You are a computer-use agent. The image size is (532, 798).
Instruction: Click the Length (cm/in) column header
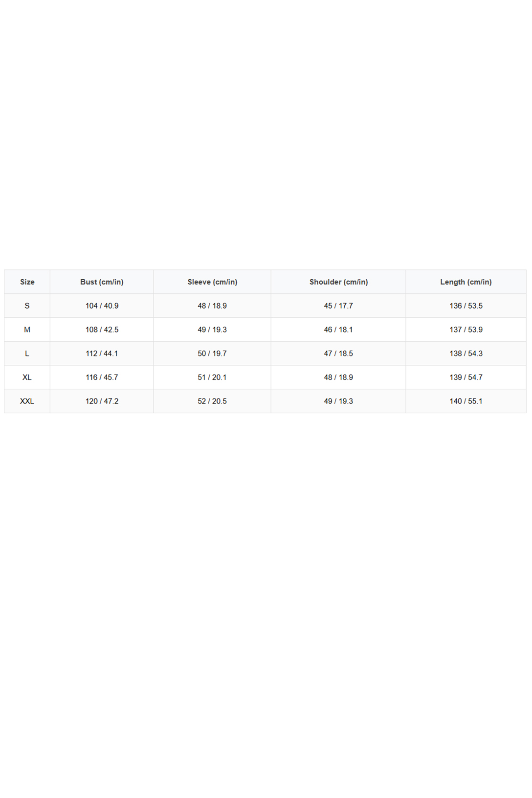tap(466, 282)
